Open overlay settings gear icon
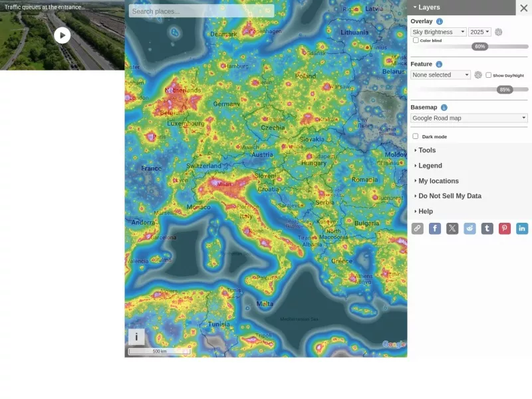 point(498,32)
